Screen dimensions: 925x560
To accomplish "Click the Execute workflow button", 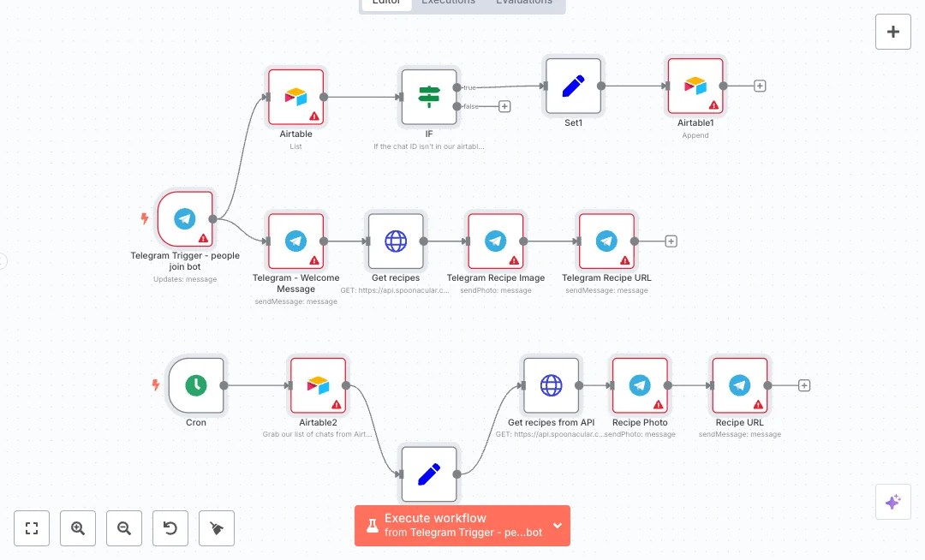I will 454,525.
